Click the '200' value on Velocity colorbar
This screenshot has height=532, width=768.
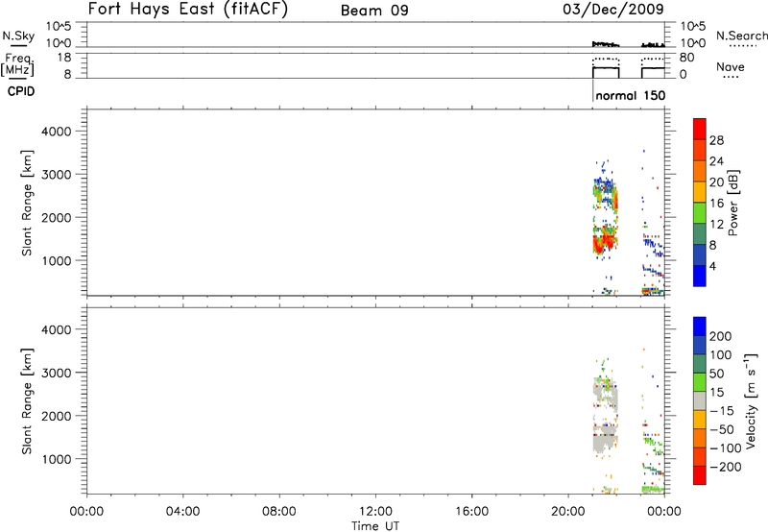[x=721, y=336]
